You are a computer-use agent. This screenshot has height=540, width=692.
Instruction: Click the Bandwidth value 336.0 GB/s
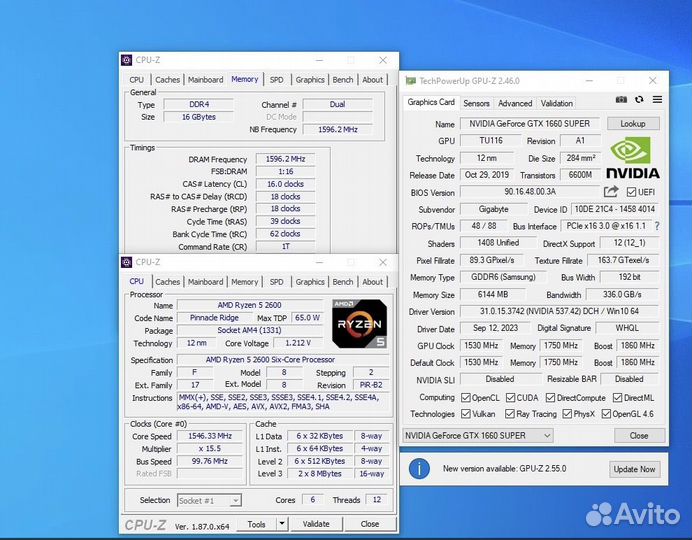622,294
